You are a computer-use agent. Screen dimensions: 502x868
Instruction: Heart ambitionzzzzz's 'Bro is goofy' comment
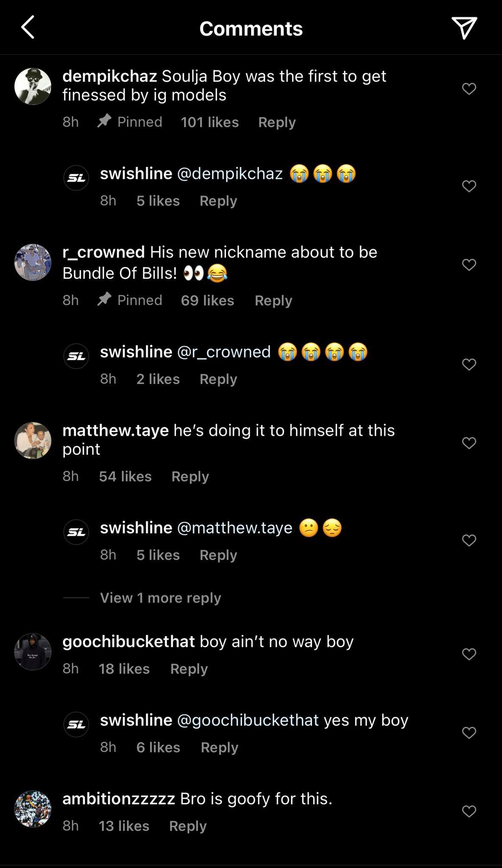click(x=469, y=811)
